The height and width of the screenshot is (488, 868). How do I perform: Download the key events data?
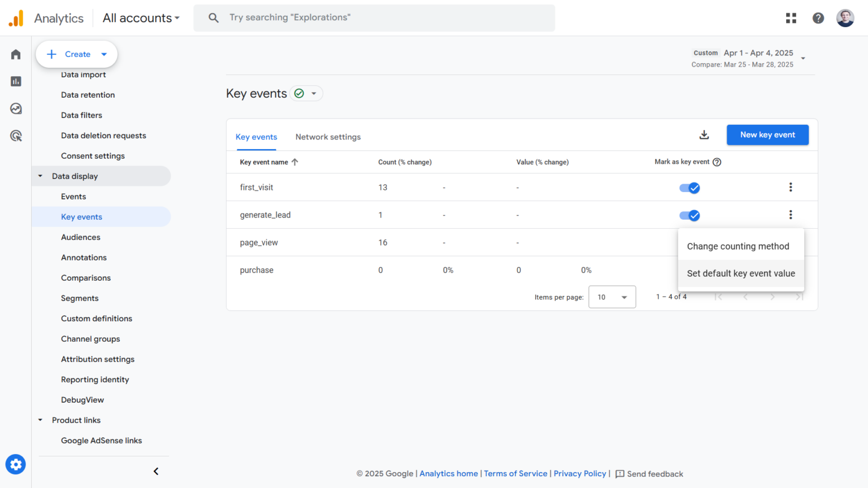704,135
